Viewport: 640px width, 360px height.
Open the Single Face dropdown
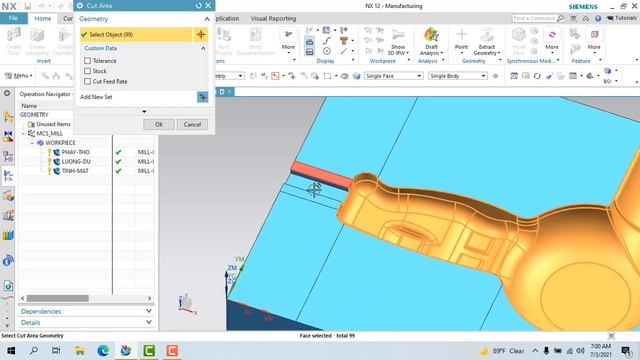point(393,76)
